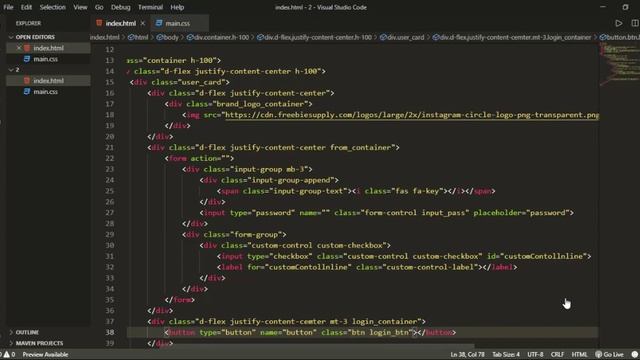Click the login_container div breadcrumb
The height and width of the screenshot is (360, 640).
512,37
